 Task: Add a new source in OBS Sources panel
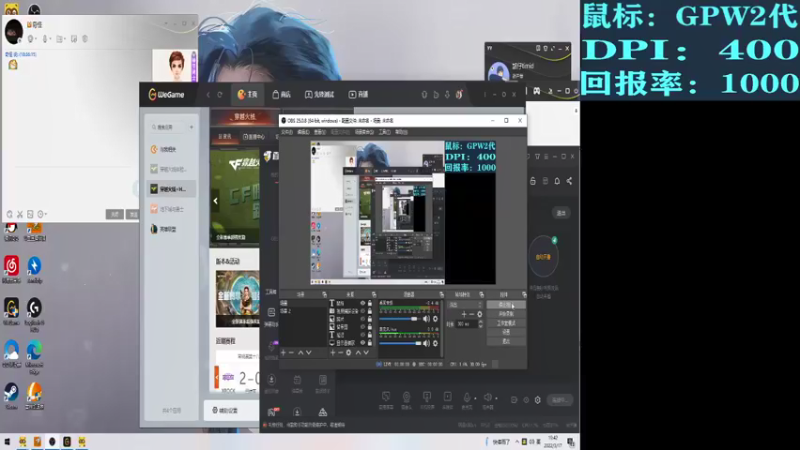[x=333, y=353]
